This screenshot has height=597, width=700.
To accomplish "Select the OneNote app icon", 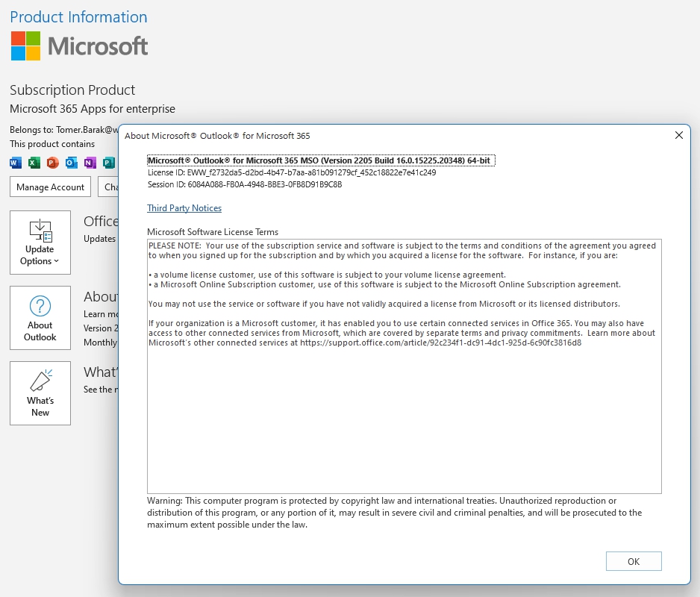I will [x=90, y=163].
